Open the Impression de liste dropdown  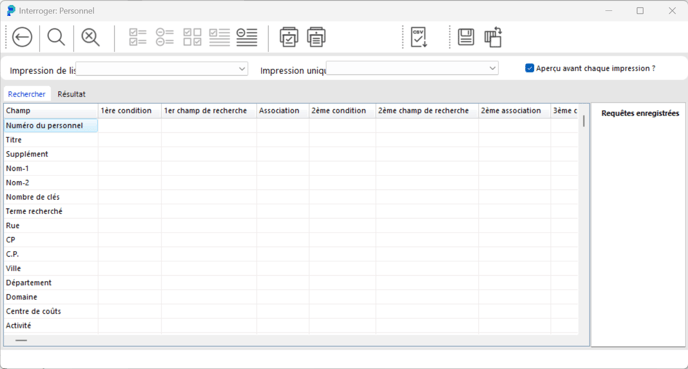[162, 69]
